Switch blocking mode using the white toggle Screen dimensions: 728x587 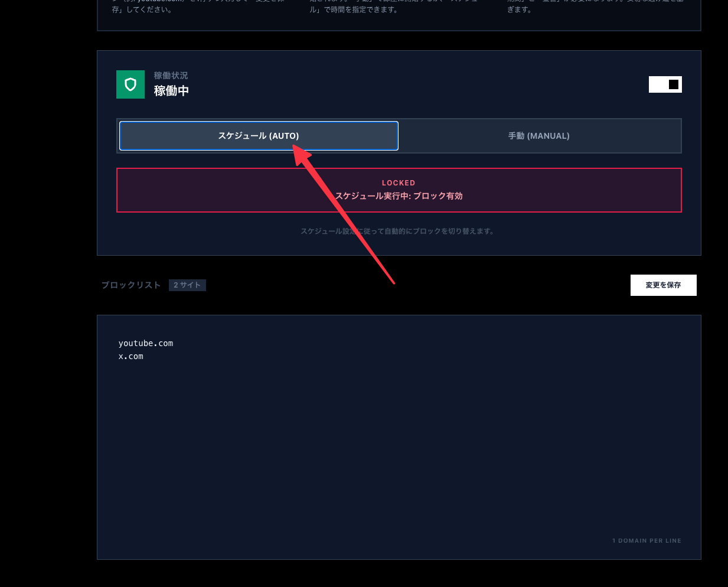pyautogui.click(x=665, y=84)
